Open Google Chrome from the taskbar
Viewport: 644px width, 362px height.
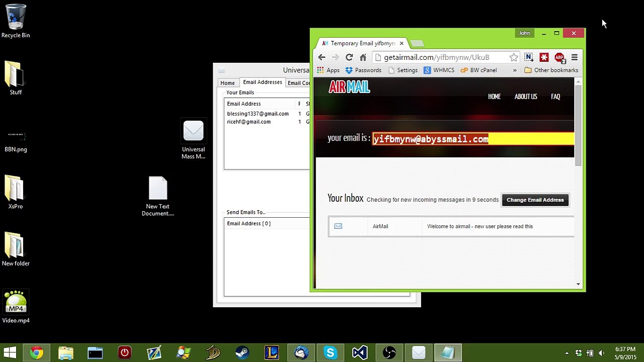pos(37,353)
